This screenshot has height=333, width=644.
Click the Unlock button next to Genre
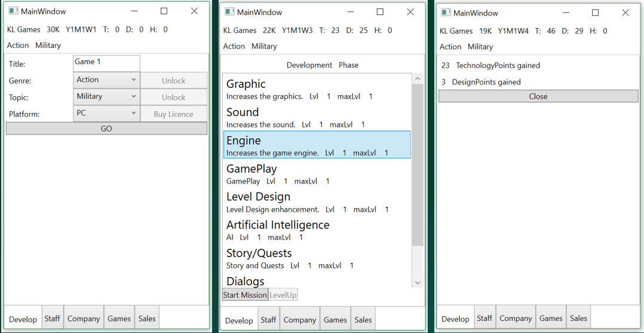click(173, 81)
